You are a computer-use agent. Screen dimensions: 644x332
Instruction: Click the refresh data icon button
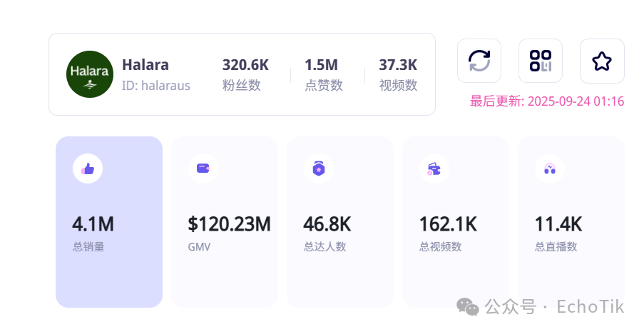click(x=479, y=61)
